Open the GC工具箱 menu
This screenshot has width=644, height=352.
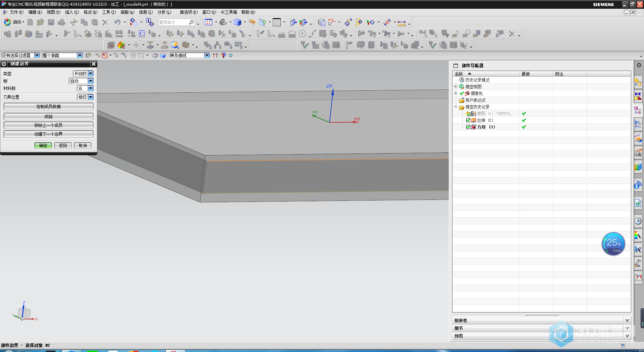tap(229, 12)
